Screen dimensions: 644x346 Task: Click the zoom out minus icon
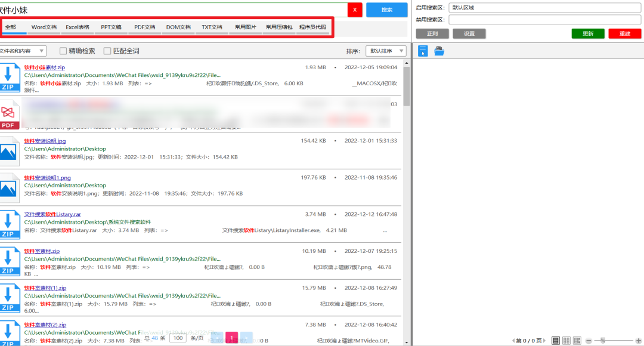589,341
